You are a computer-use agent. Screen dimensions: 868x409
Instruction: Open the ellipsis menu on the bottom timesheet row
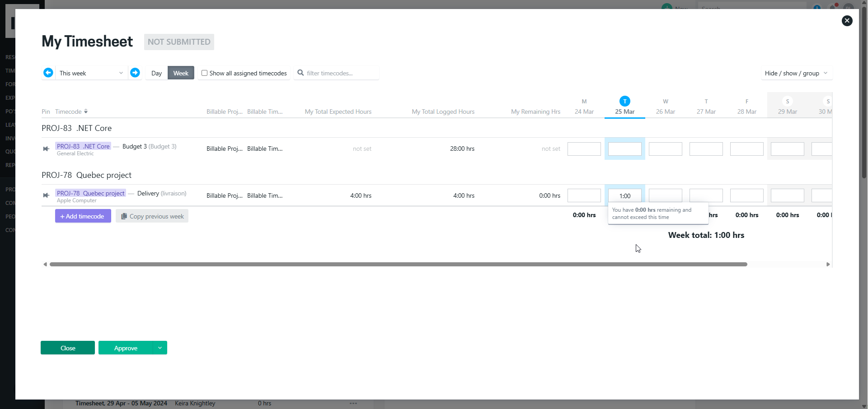pyautogui.click(x=353, y=403)
